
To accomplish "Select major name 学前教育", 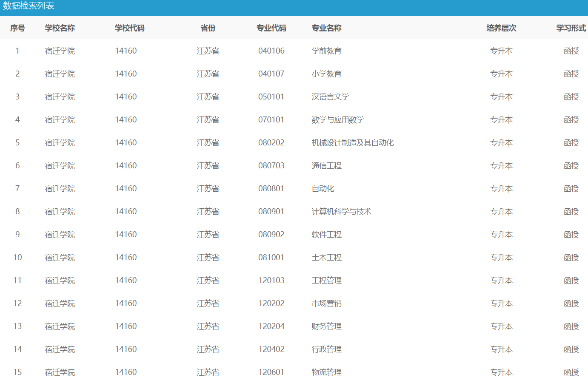I will (x=327, y=51).
